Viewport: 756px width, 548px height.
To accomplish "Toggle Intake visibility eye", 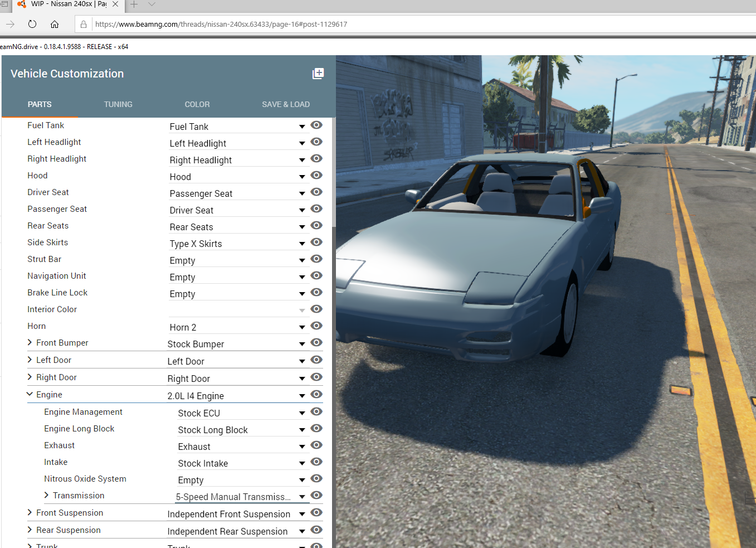I will pos(316,462).
